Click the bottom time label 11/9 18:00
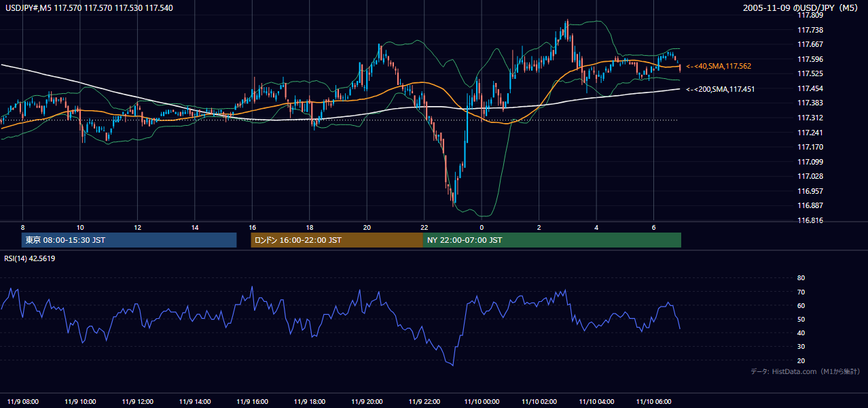The image size is (868, 408). pos(310,401)
